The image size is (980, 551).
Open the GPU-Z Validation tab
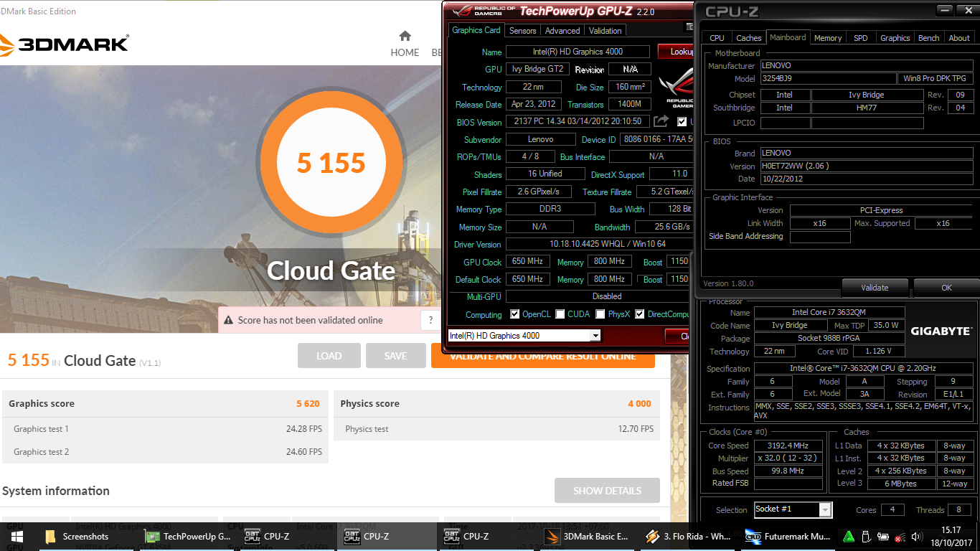[x=606, y=30]
